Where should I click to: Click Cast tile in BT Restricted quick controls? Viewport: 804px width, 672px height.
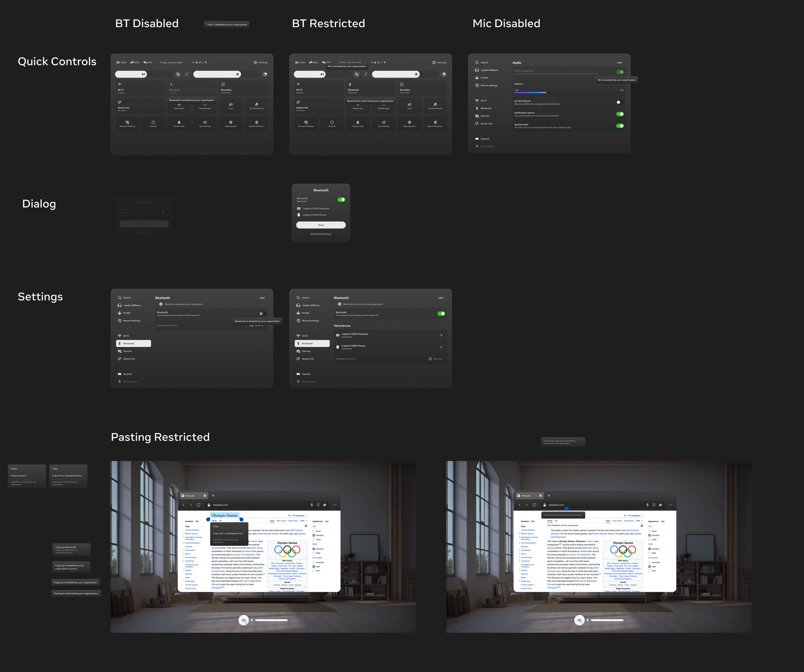[x=409, y=106]
